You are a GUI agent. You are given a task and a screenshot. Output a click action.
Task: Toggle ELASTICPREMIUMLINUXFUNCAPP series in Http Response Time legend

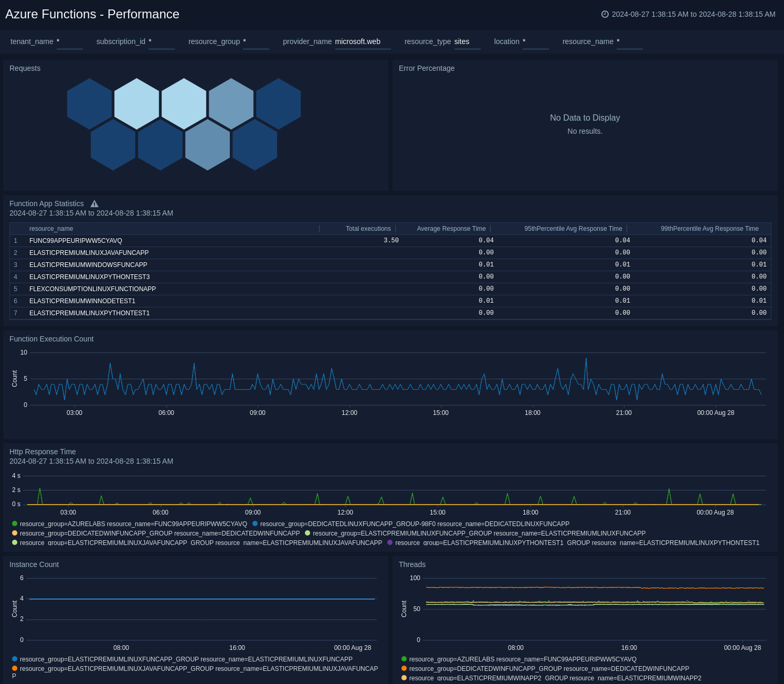(475, 533)
